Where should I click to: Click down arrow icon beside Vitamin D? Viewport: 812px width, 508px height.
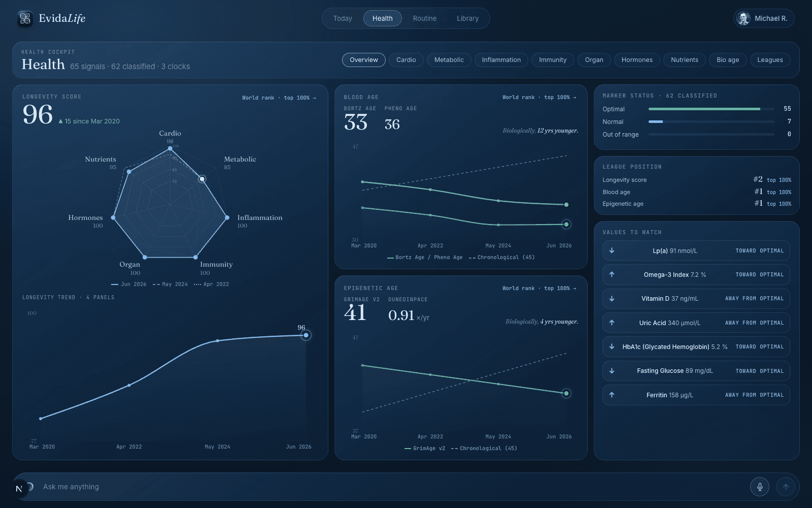click(612, 299)
